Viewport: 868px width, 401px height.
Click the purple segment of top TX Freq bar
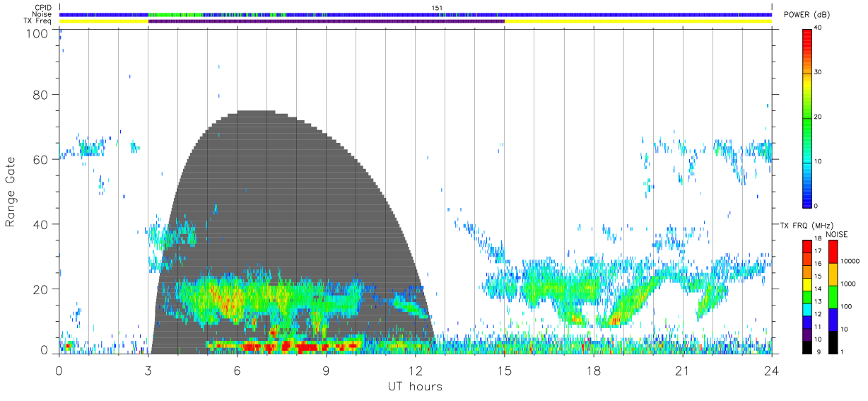pos(326,21)
